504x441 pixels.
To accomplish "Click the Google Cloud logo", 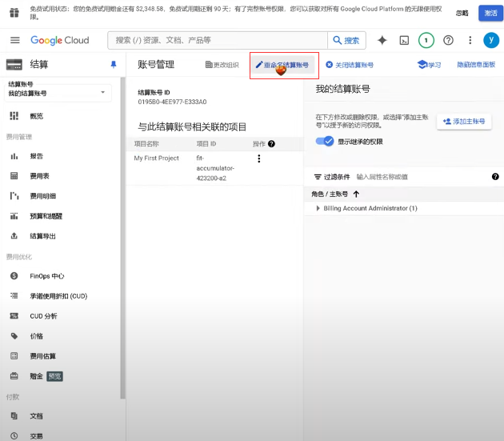I will (60, 40).
